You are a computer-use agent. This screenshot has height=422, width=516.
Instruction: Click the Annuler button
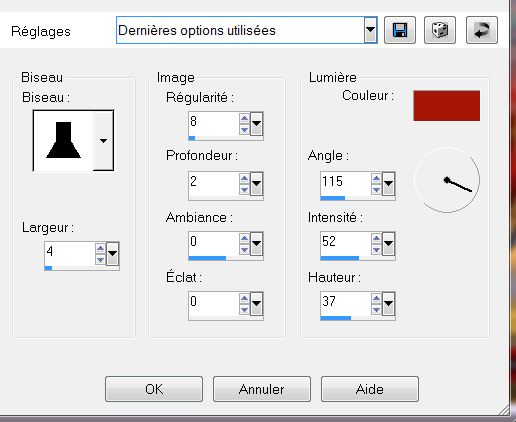point(262,389)
